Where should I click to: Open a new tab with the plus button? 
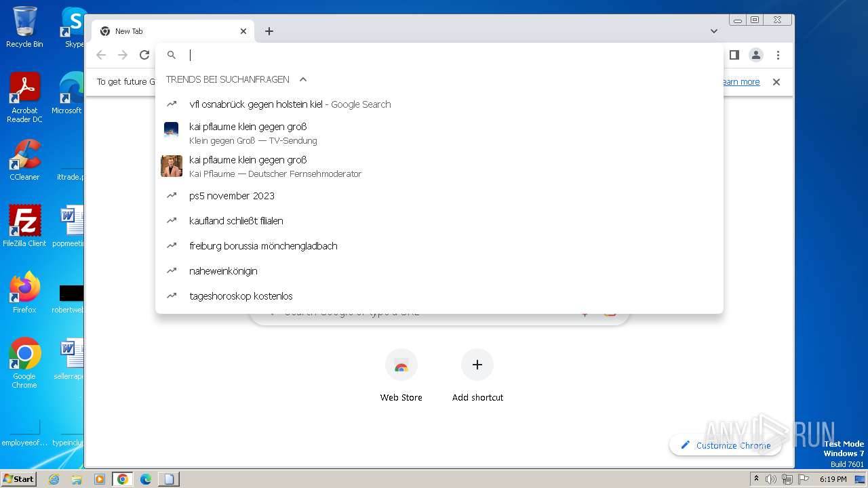(269, 31)
